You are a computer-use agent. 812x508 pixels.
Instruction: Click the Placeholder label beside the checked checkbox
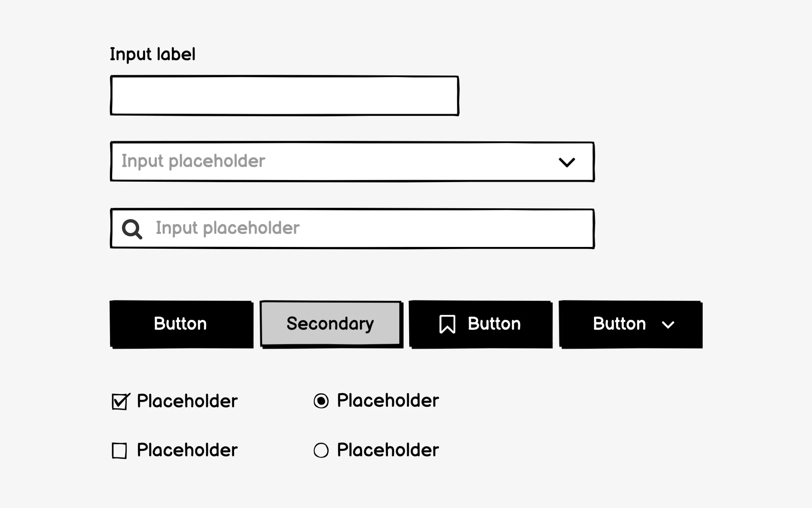[187, 401]
